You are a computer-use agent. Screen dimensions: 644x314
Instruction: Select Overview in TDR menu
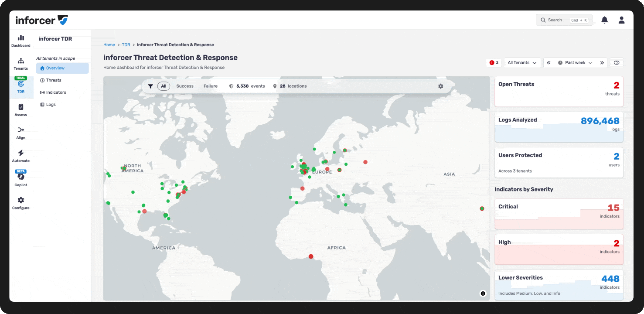[x=62, y=68]
